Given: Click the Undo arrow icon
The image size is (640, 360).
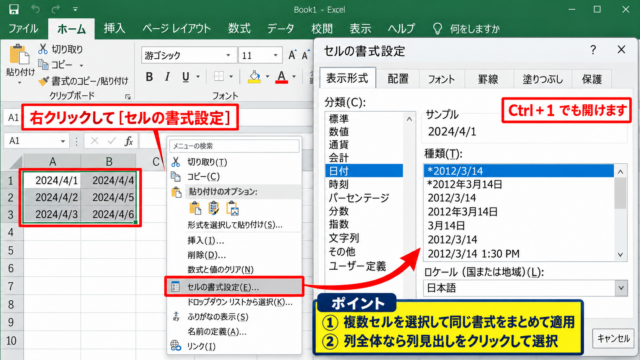Looking at the screenshot, I should tap(36, 9).
